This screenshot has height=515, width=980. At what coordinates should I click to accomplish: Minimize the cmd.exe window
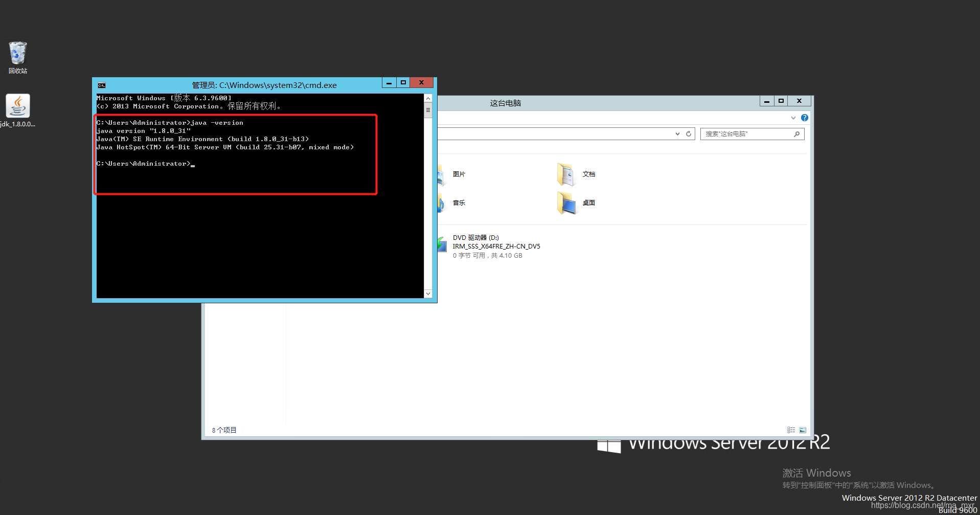[389, 83]
